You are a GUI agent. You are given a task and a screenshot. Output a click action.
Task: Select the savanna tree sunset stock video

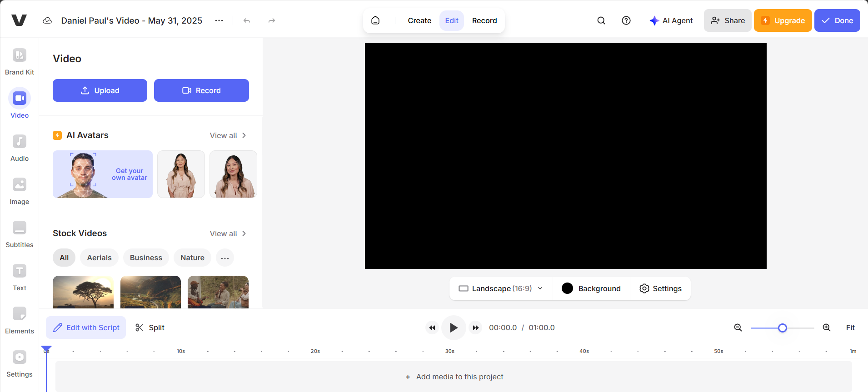[x=83, y=292]
